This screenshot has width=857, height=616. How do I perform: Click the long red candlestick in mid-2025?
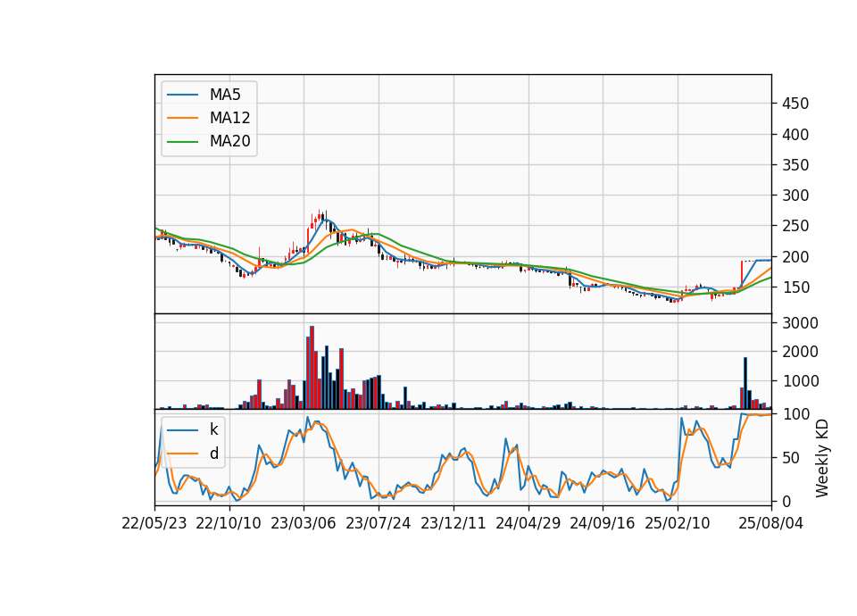tap(742, 274)
